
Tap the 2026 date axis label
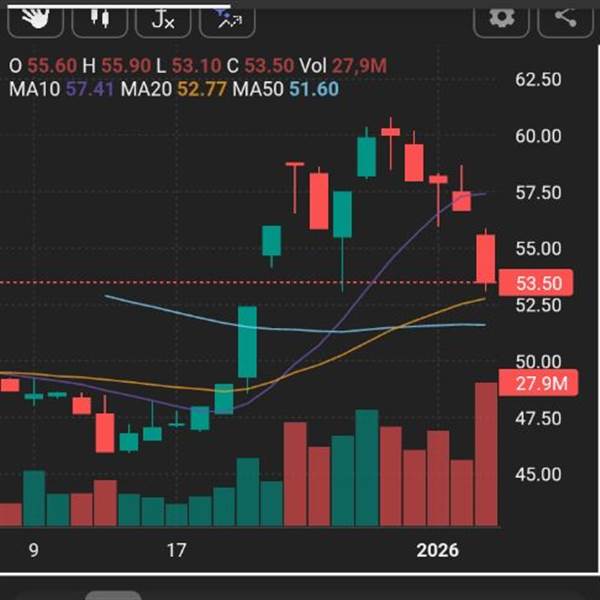[x=437, y=551]
